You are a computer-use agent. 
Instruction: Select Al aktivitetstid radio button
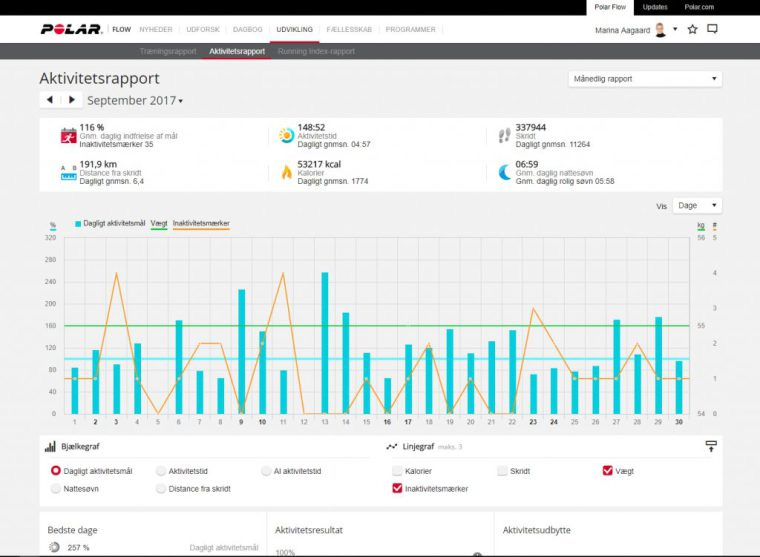pos(266,471)
